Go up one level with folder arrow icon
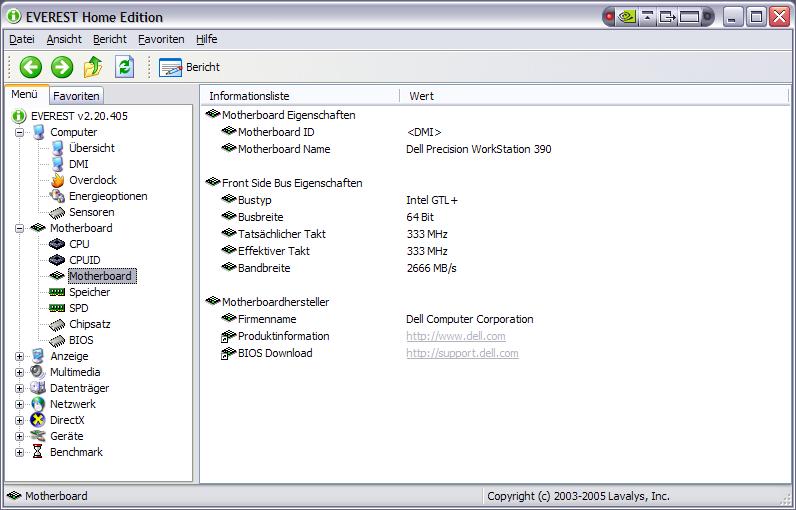The height and width of the screenshot is (510, 796). pos(93,67)
